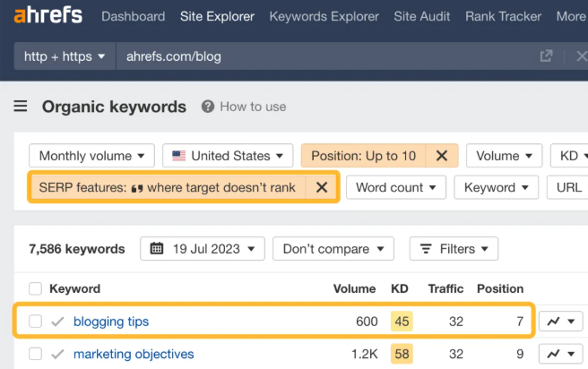The image size is (588, 369).
Task: Click the ahrefs.com/blog URL input field
Action: (323, 56)
